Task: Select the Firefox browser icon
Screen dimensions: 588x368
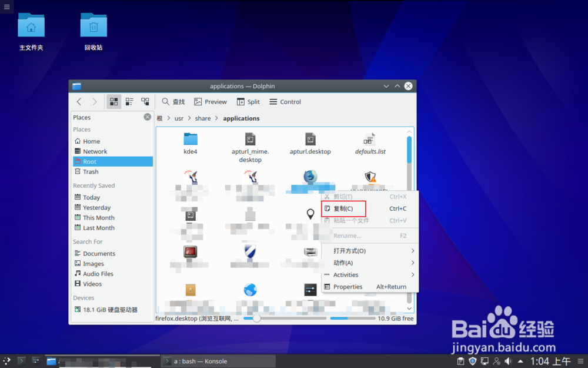Action: pos(311,177)
